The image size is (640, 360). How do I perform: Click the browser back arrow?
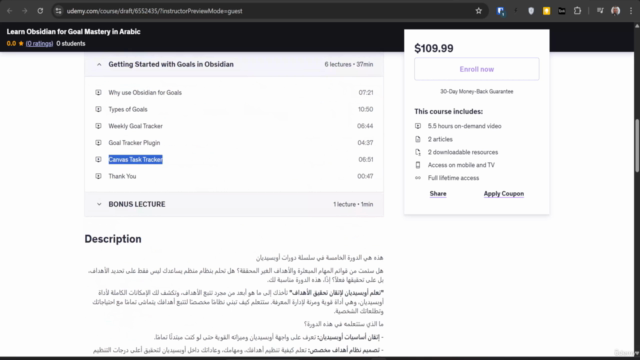point(9,11)
